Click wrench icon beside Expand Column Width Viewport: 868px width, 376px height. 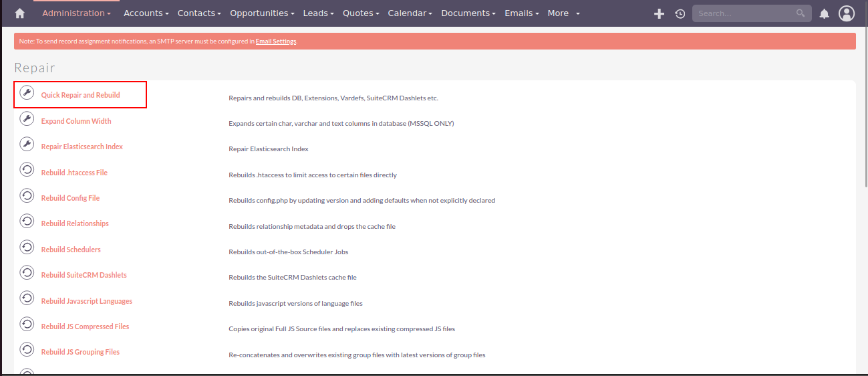pyautogui.click(x=27, y=118)
